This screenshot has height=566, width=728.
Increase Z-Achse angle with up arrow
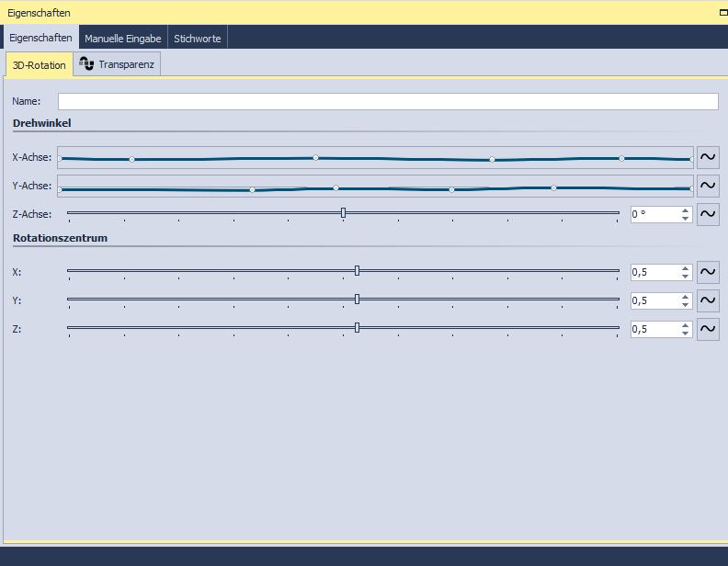[x=685, y=210]
